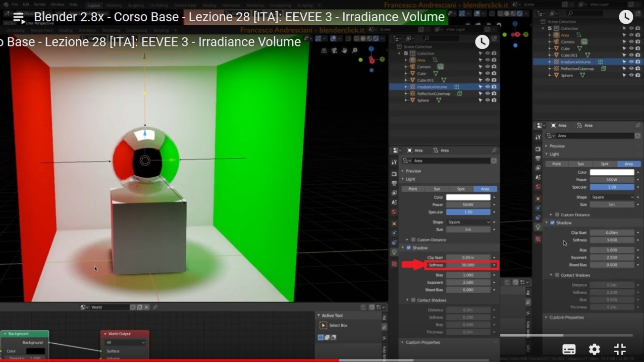Open Shape Square dropdown in enlarged inset
644x362 pixels.
tap(469, 222)
